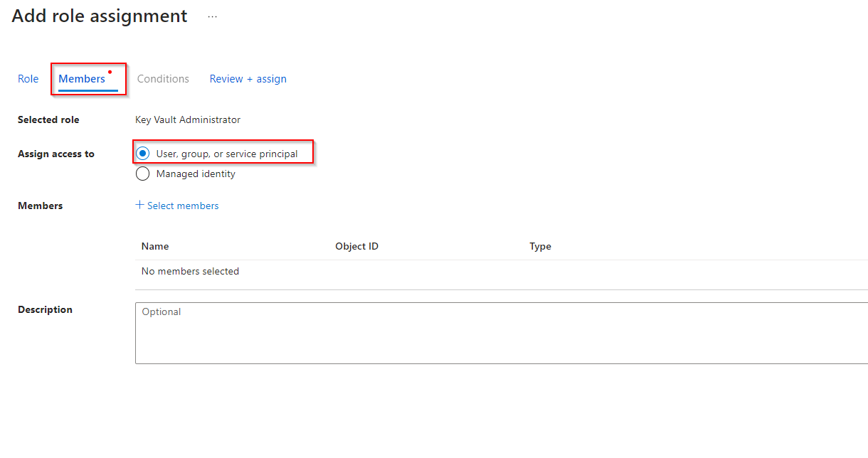Click the red dot on Members tab
This screenshot has width=868, height=458.
pos(110,72)
